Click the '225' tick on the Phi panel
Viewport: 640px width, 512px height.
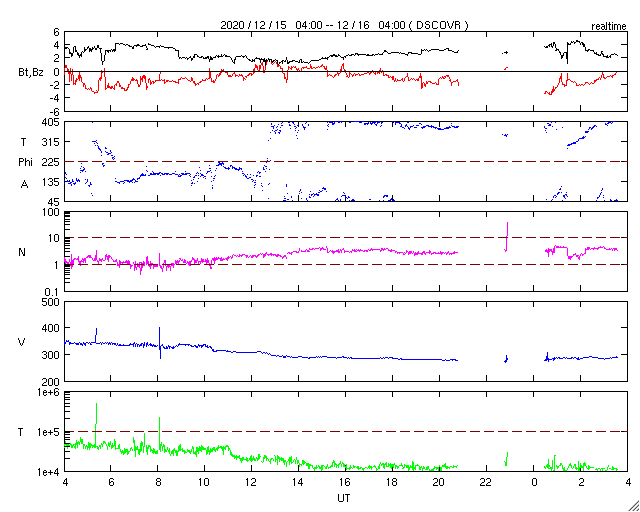point(51,162)
